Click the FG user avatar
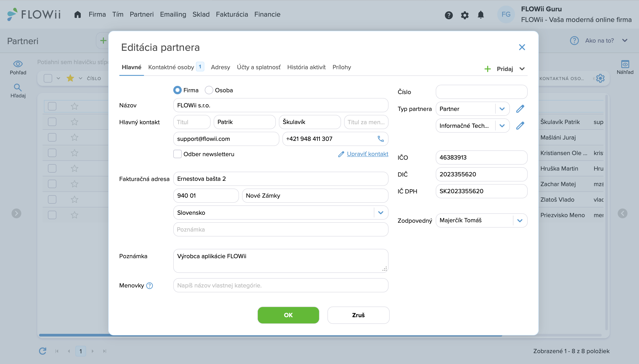639x364 pixels. (x=506, y=14)
